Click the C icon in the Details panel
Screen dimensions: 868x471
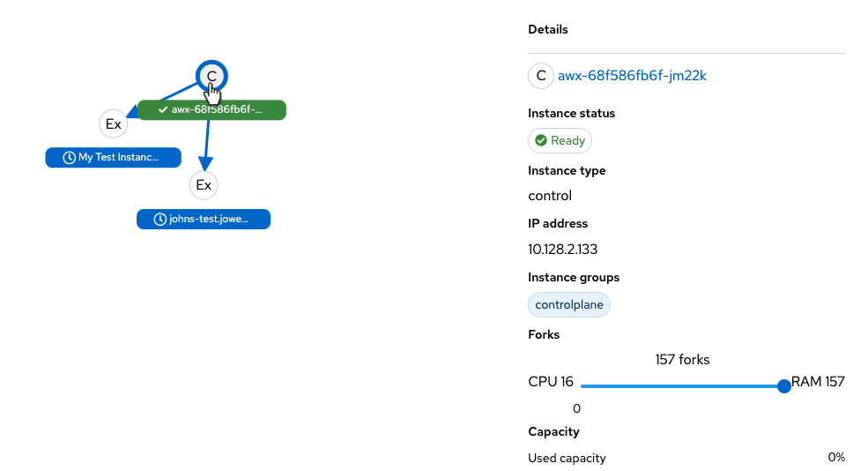[x=541, y=76]
